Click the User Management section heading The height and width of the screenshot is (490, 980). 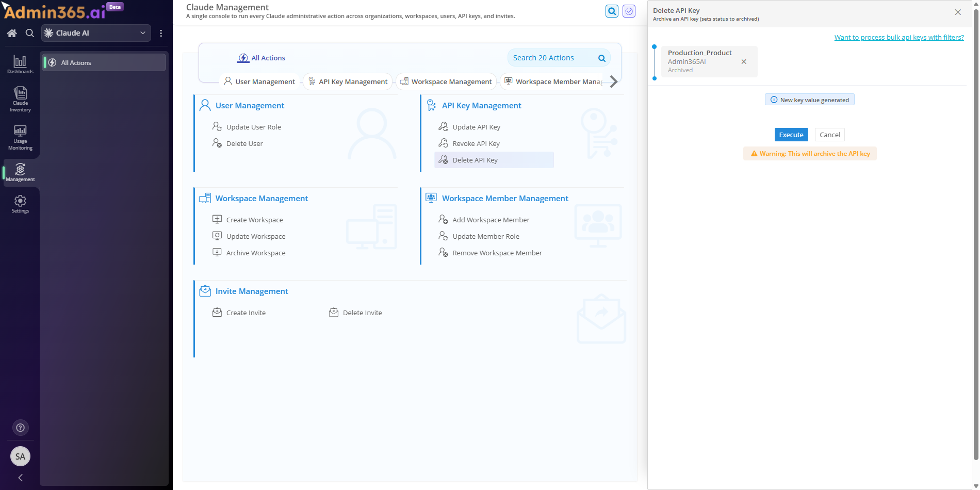pos(250,105)
